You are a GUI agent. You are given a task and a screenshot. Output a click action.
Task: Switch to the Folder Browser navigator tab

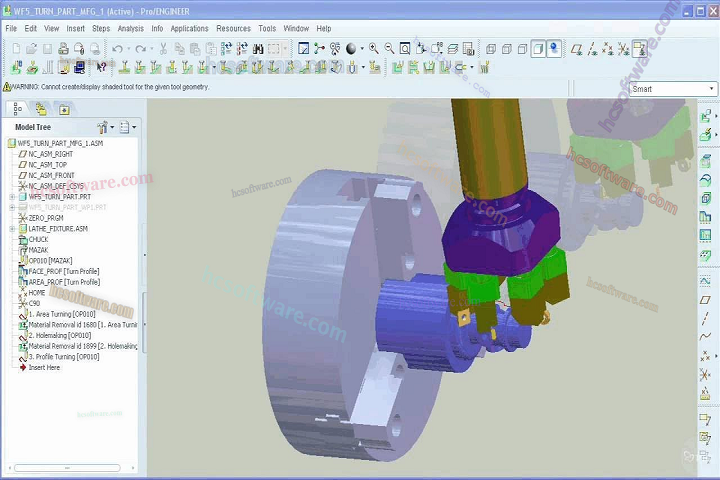[41, 109]
